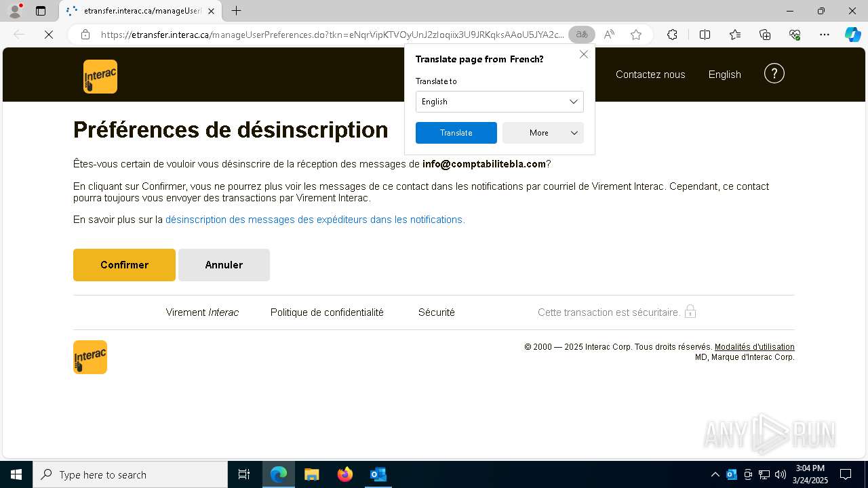Open the Modalités d'utilisation link
The height and width of the screenshot is (488, 868).
tap(755, 347)
